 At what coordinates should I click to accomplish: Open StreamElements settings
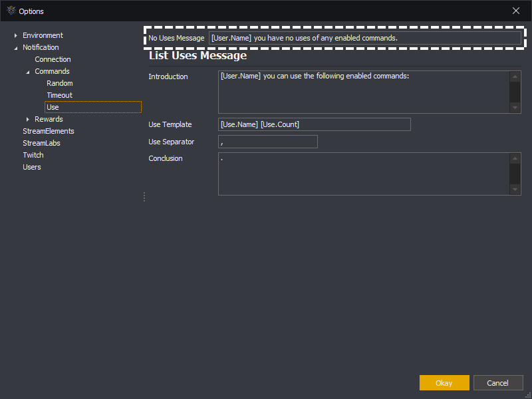pyautogui.click(x=48, y=131)
